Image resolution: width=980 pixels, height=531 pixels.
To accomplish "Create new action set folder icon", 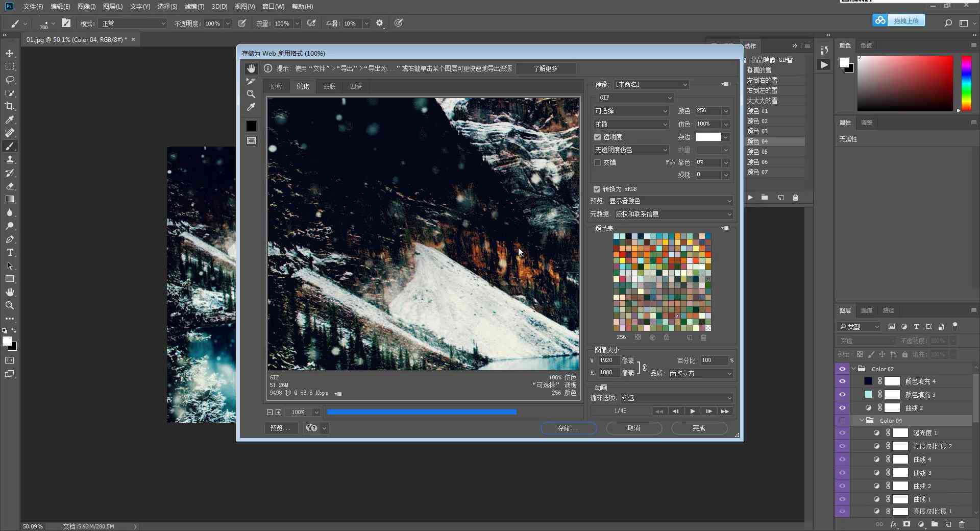I will 765,197.
